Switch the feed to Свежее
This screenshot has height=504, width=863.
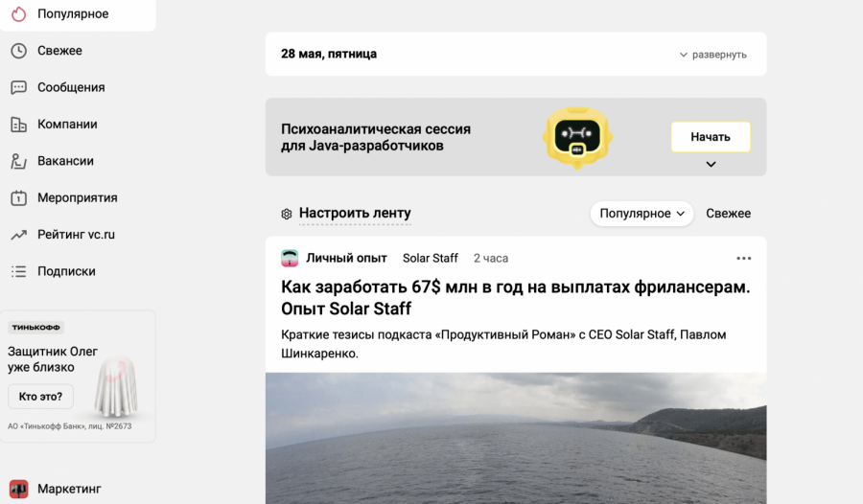728,214
